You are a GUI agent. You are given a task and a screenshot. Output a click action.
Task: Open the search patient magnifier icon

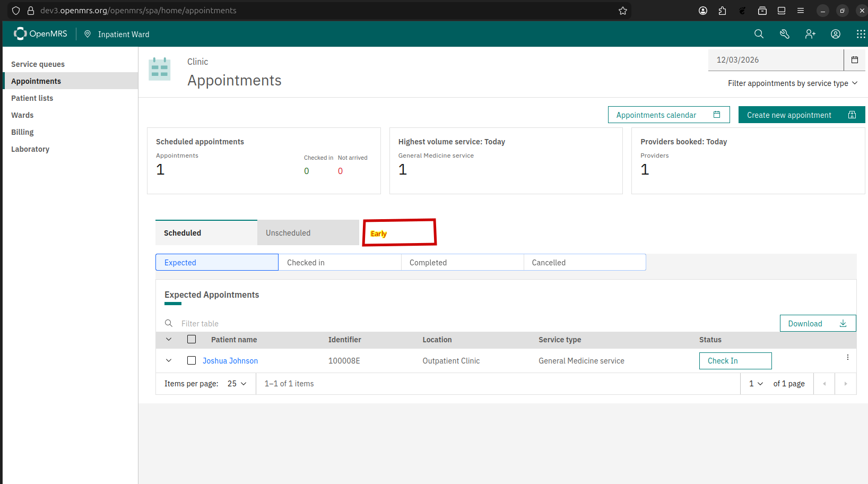(759, 34)
